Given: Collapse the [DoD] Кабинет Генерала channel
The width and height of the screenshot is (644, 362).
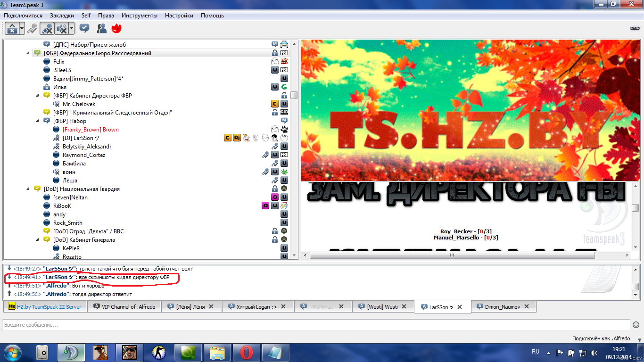Looking at the screenshot, I should tap(37, 240).
